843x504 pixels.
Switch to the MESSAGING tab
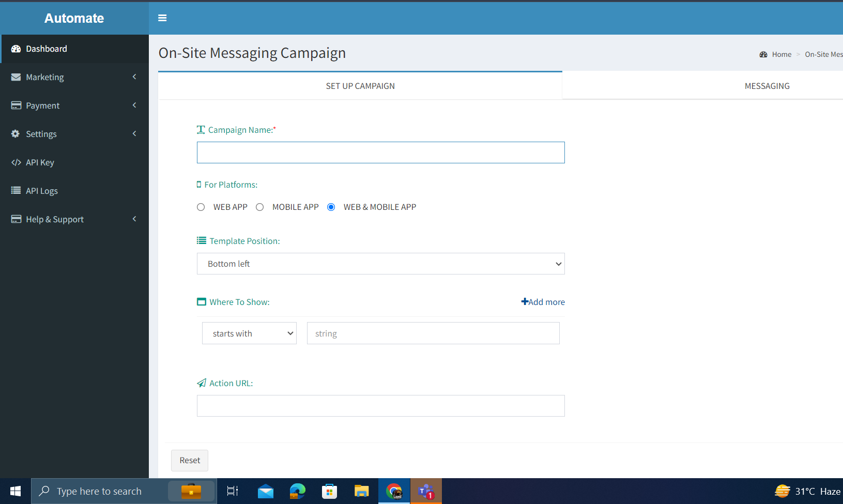click(767, 86)
